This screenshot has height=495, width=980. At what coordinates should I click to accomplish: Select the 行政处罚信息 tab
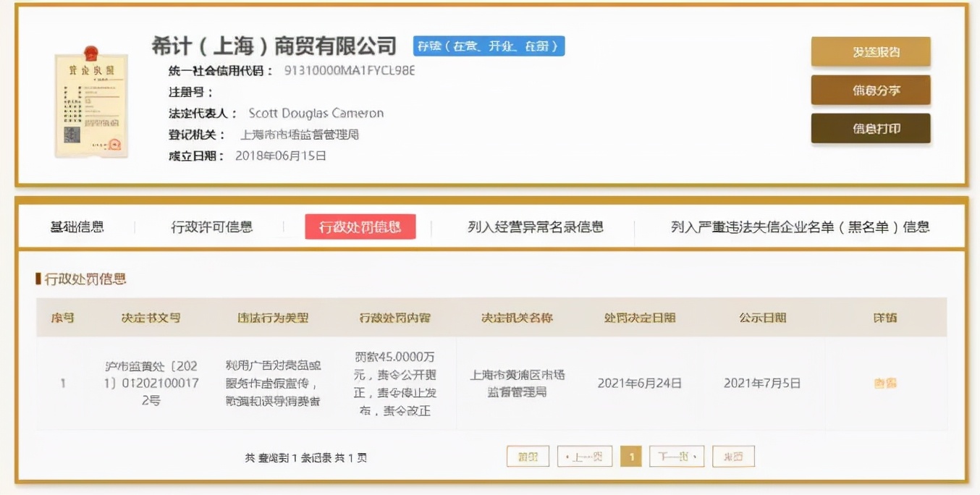(x=359, y=226)
